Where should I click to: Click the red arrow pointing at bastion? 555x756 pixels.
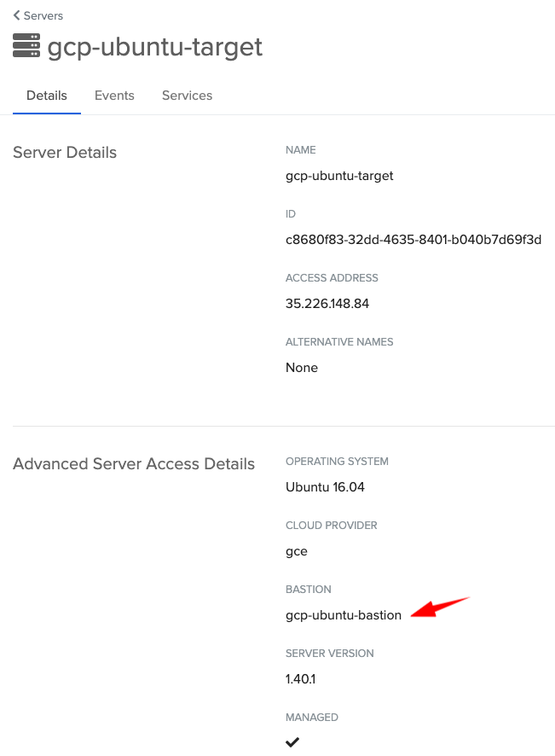click(x=440, y=607)
